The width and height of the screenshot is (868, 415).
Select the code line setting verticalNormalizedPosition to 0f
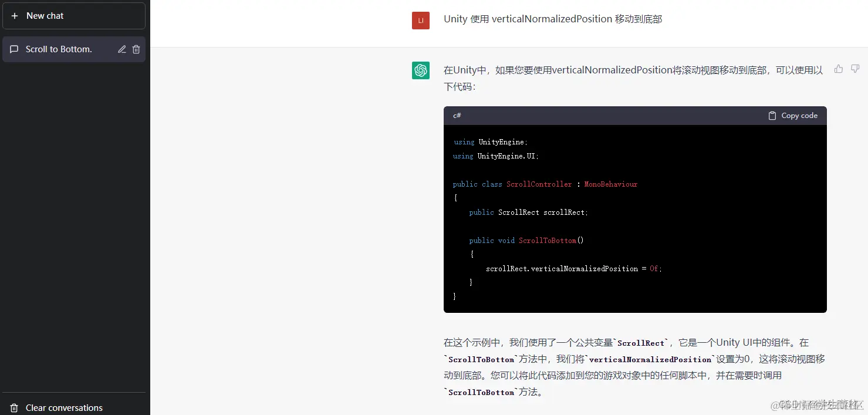tap(574, 268)
